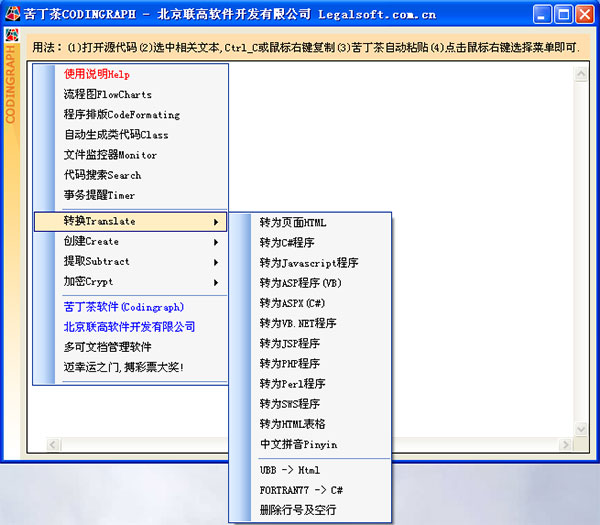
Task: Click the vertical scrollbar down arrow
Action: pos(581,429)
